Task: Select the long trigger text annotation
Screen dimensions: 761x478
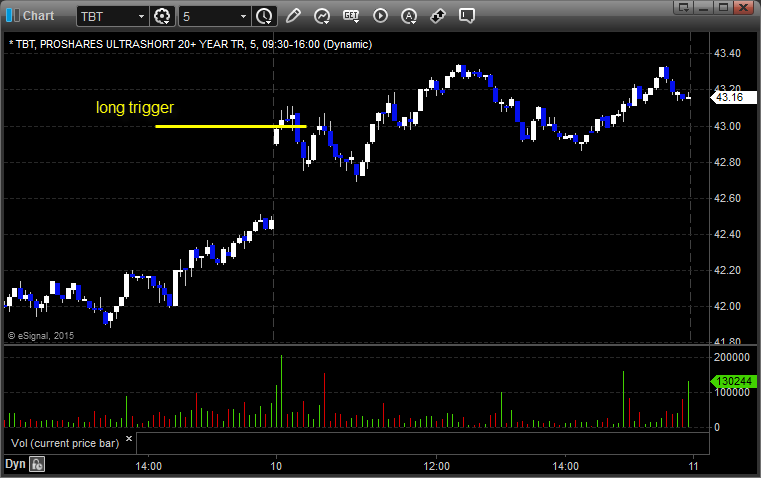Action: pyautogui.click(x=134, y=107)
